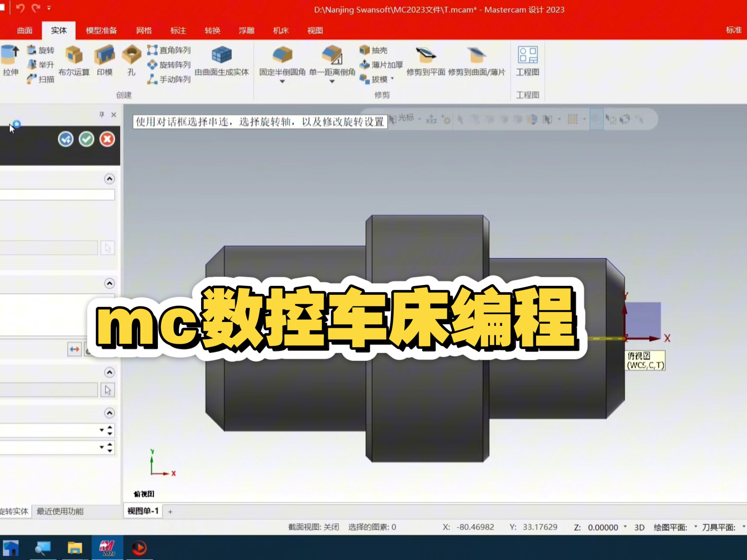
Task: Switch to the 浮雕 ribbon tab
Action: click(x=247, y=30)
